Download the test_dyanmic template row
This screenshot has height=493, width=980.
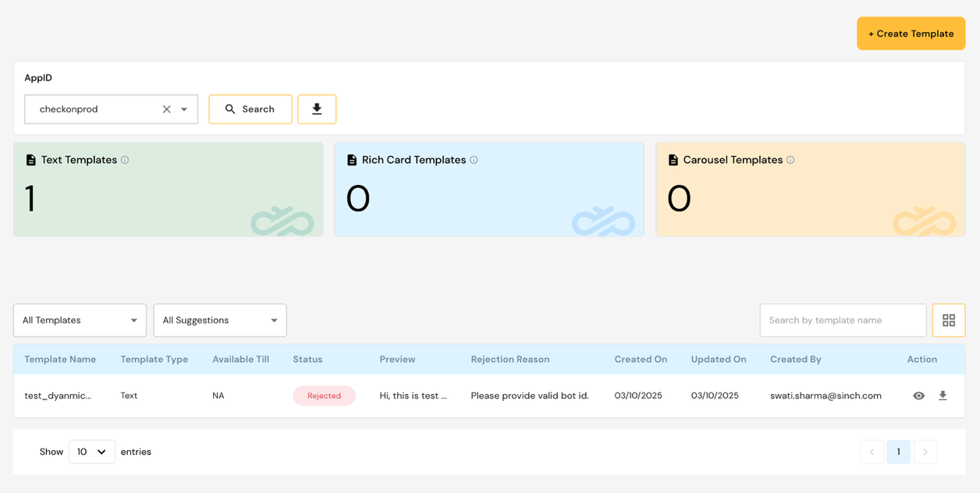[x=943, y=395]
